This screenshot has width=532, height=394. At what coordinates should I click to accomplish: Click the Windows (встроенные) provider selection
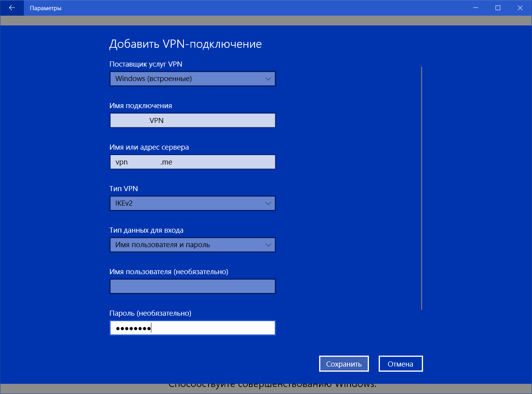[x=157, y=79]
